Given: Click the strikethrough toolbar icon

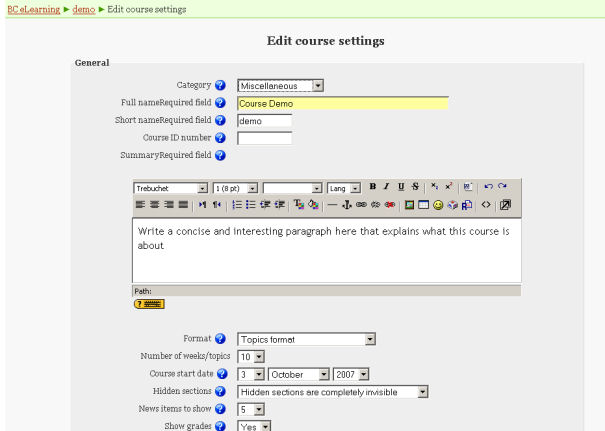Looking at the screenshot, I should (x=414, y=187).
